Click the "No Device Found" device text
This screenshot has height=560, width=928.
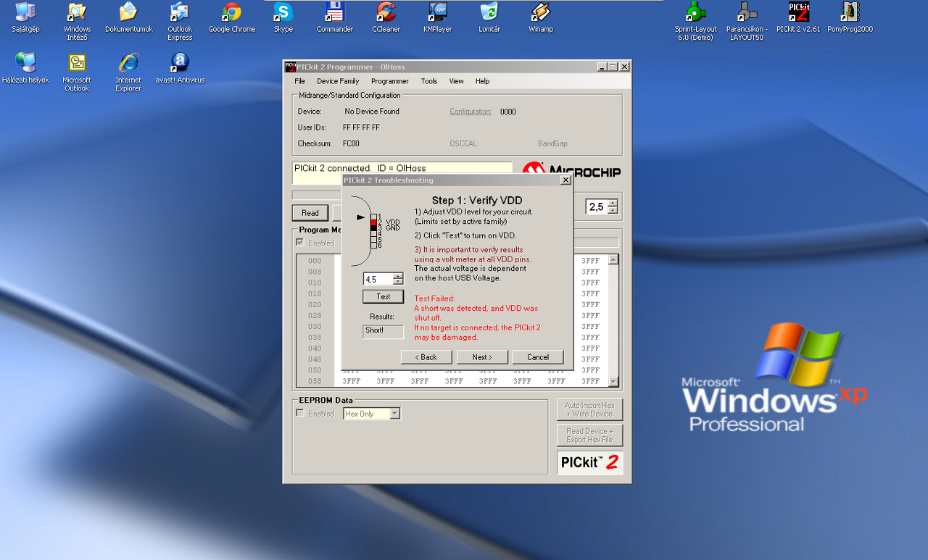pos(372,112)
